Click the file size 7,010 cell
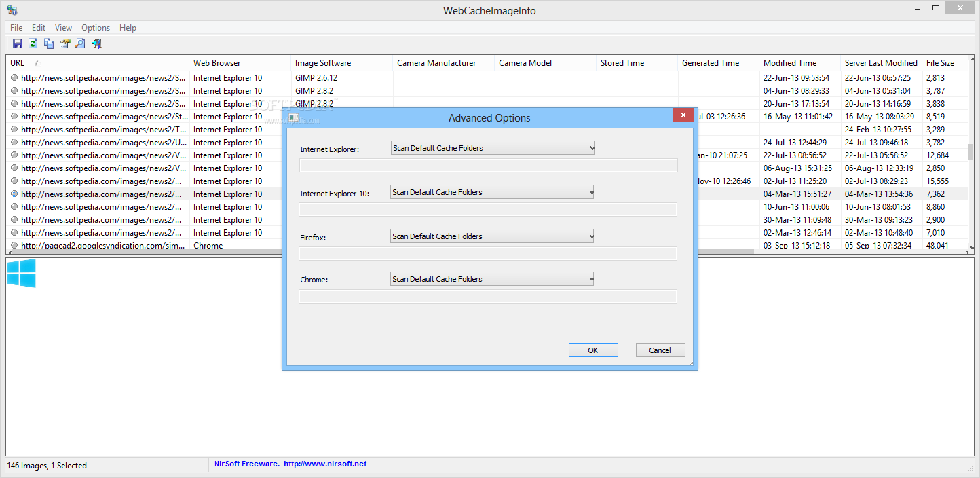The image size is (980, 478). 935,233
